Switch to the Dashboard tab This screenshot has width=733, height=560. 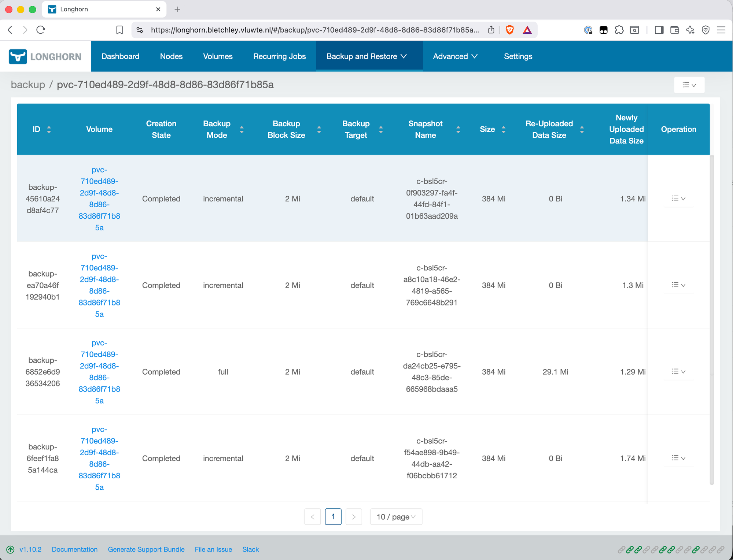(120, 56)
